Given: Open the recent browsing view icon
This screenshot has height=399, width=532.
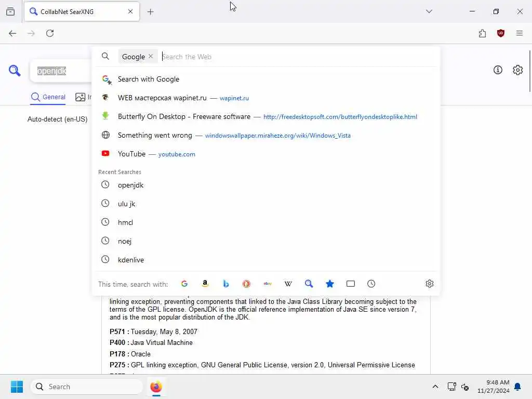Looking at the screenshot, I should (x=10, y=11).
